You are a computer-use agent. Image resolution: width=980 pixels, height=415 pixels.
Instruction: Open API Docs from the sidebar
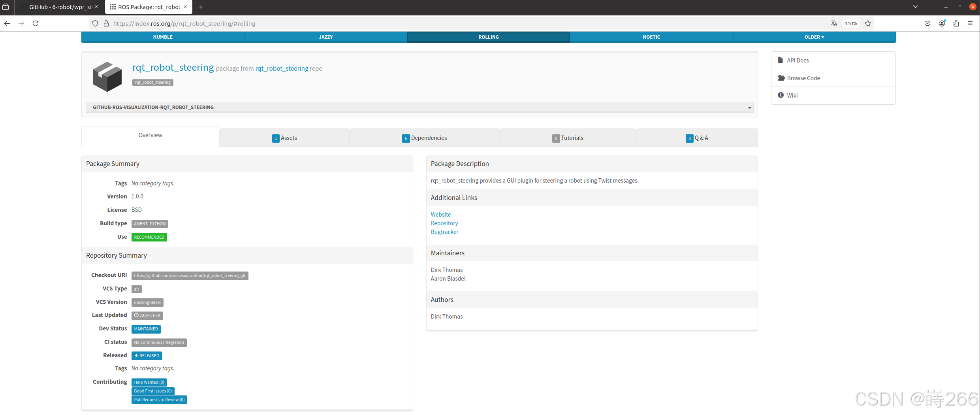[x=833, y=60]
